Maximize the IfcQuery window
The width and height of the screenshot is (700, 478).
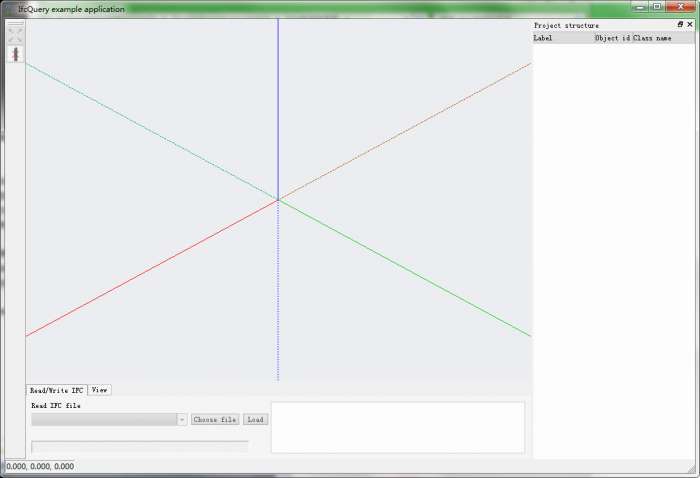point(657,7)
